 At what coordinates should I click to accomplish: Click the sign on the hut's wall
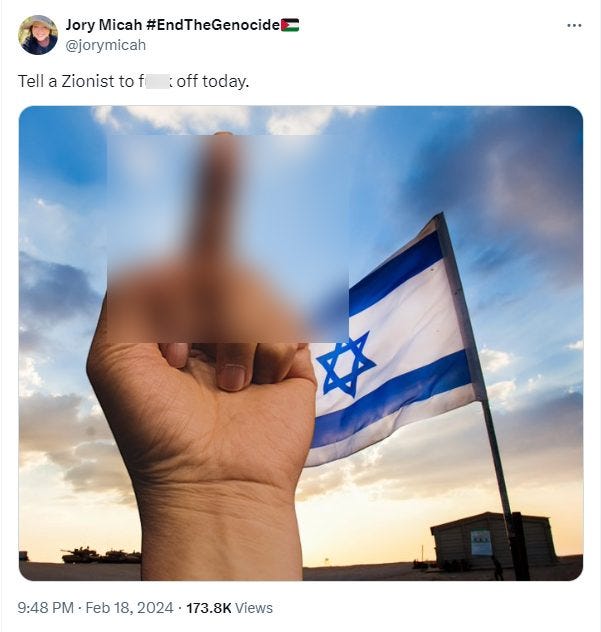pos(481,543)
